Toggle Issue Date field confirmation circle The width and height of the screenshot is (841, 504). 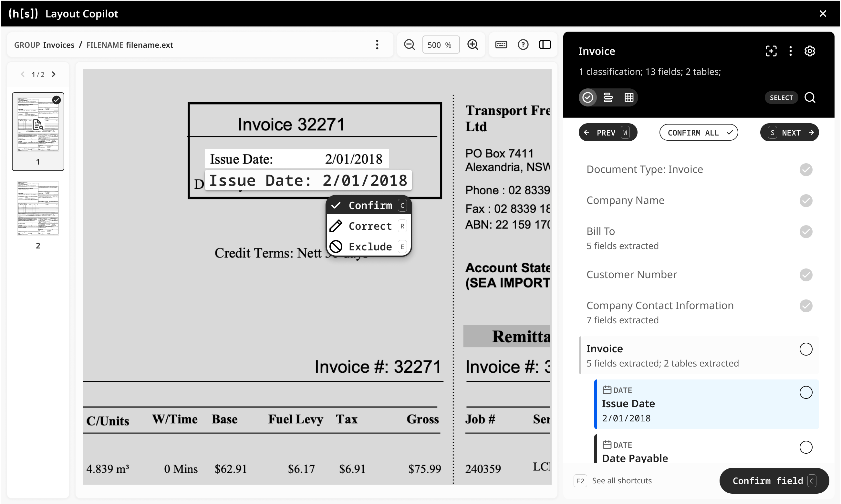coord(806,392)
